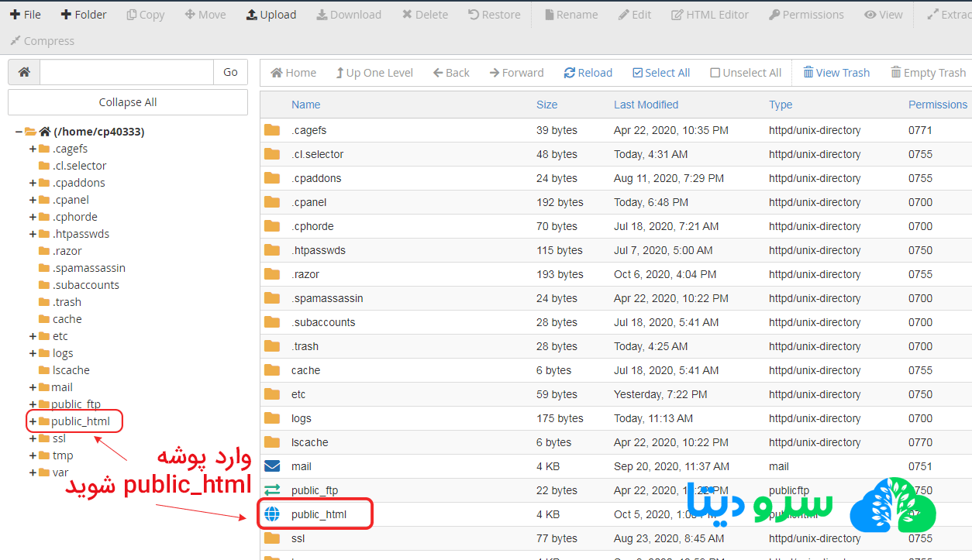Open the mail folder icon in the list
The height and width of the screenshot is (560, 972).
click(273, 466)
